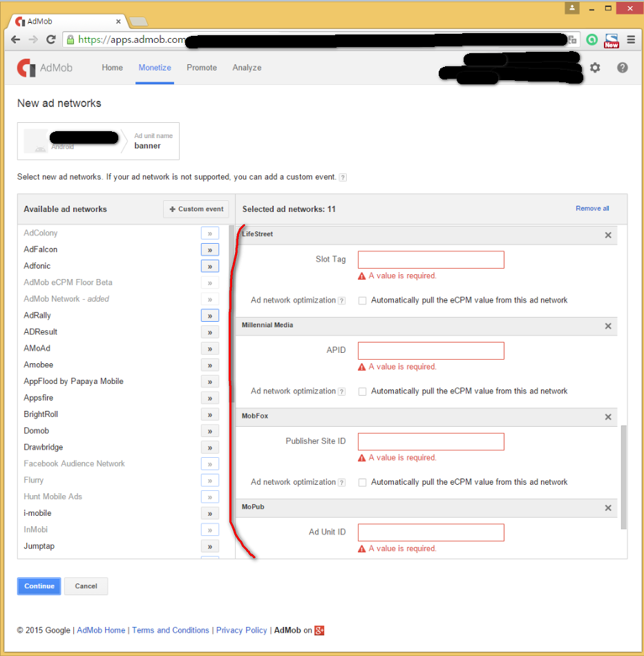Add Drawbridge using its arrow button

tap(210, 447)
